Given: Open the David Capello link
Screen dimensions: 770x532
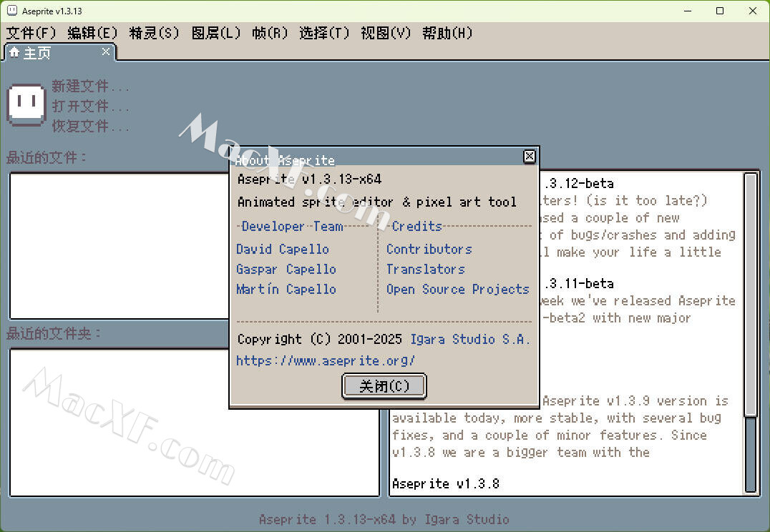Looking at the screenshot, I should (283, 250).
